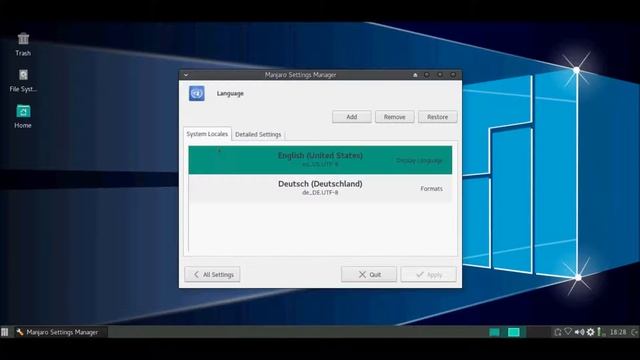Click the Apply button
Viewport: 640px width, 360px height.
click(428, 274)
